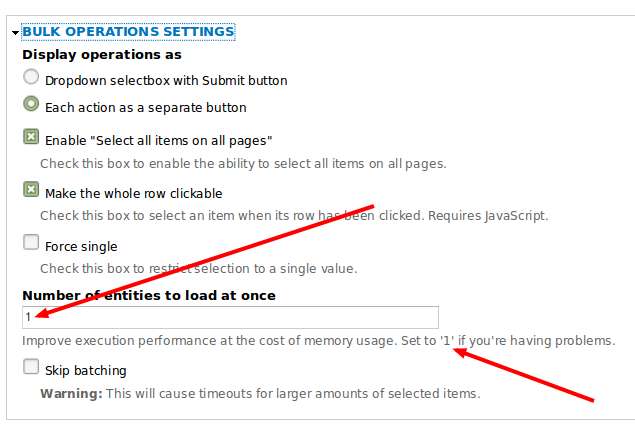
Task: Uncheck Make the whole row clickable
Action: click(x=31, y=189)
